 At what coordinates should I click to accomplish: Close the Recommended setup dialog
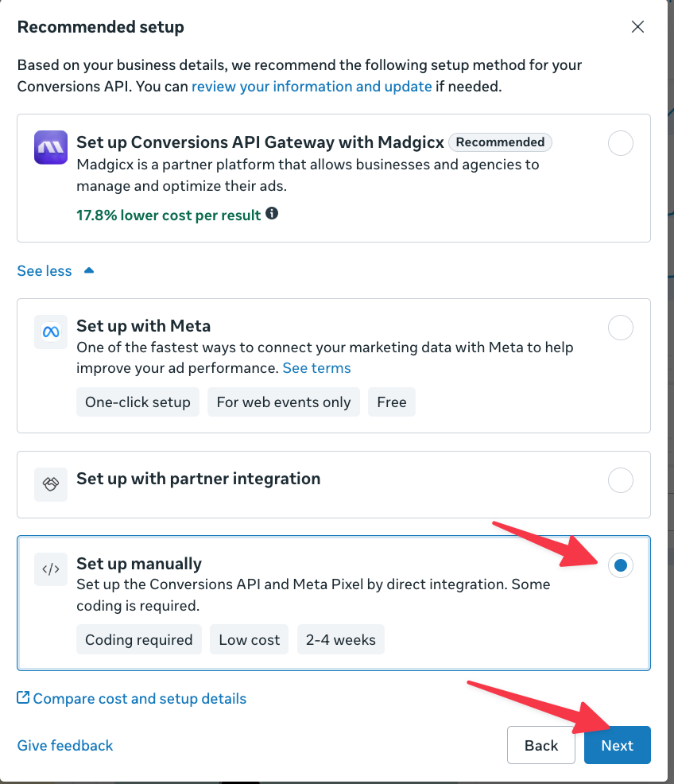[x=637, y=26]
